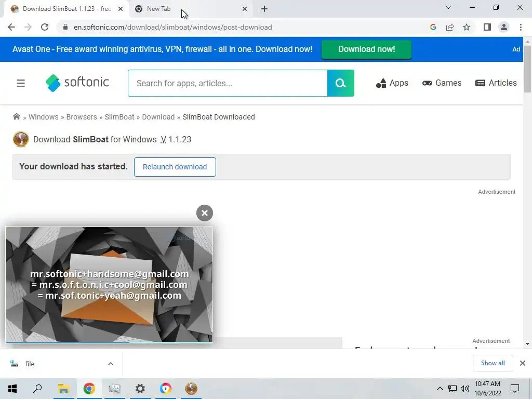532x399 pixels.
Task: Show all downloads
Action: point(493,363)
